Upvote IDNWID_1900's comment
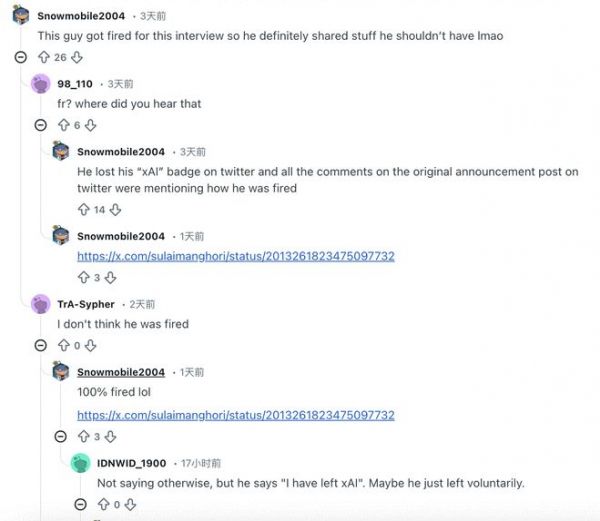Image resolution: width=600 pixels, height=521 pixels. [103, 505]
